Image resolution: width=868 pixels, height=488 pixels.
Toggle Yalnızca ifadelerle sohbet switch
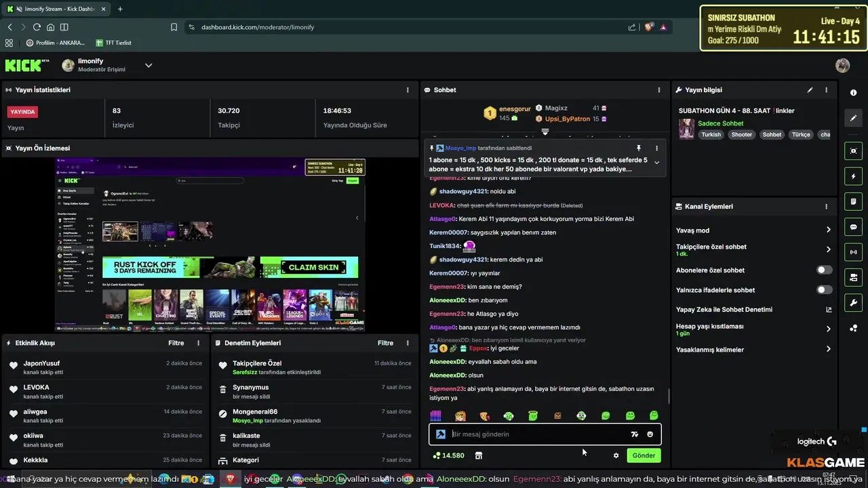pyautogui.click(x=824, y=289)
